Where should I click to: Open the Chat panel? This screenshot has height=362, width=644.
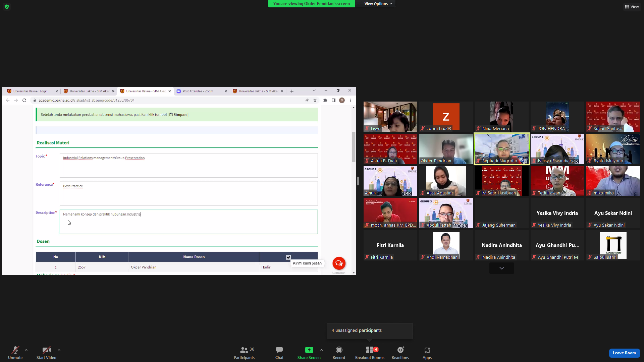[279, 353]
